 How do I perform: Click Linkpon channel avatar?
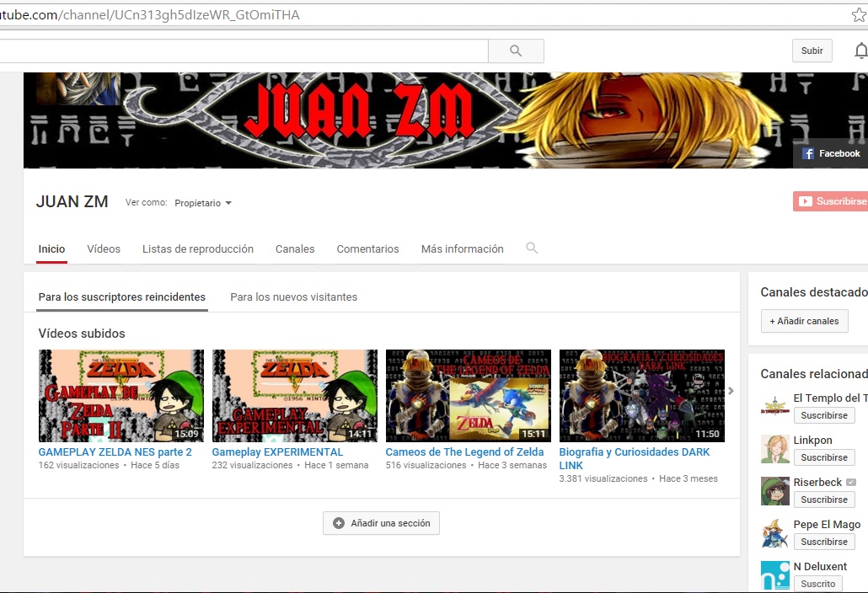pos(775,449)
